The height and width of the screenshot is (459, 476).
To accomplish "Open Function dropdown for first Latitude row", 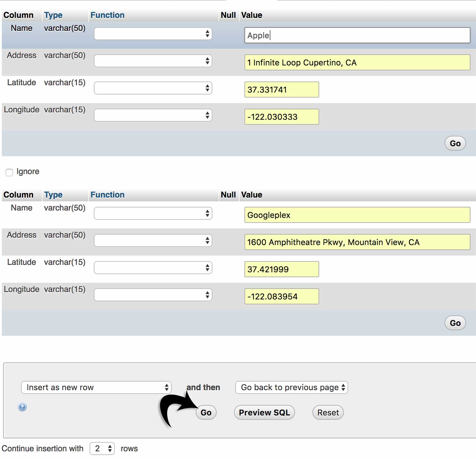I will click(153, 88).
